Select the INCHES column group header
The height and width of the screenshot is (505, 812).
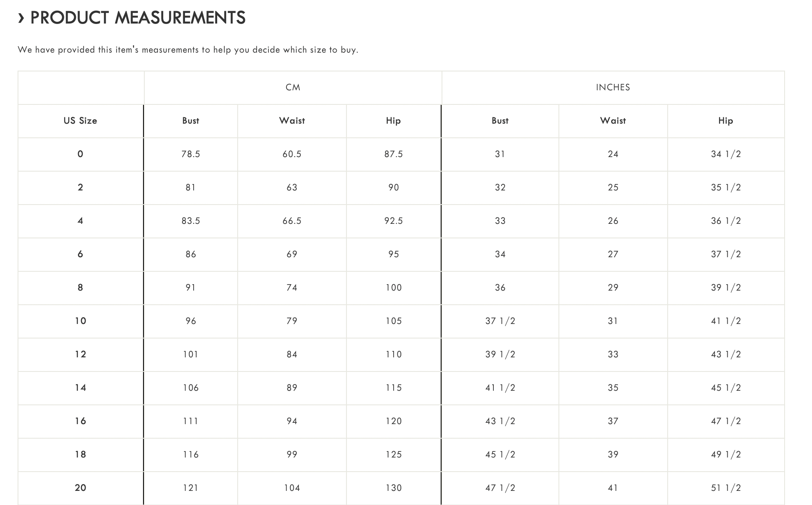click(613, 87)
